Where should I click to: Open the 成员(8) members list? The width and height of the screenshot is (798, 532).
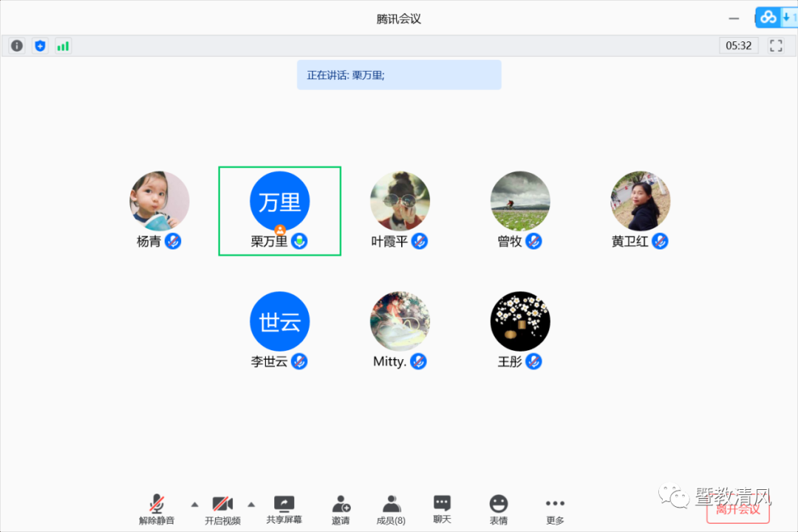click(391, 510)
